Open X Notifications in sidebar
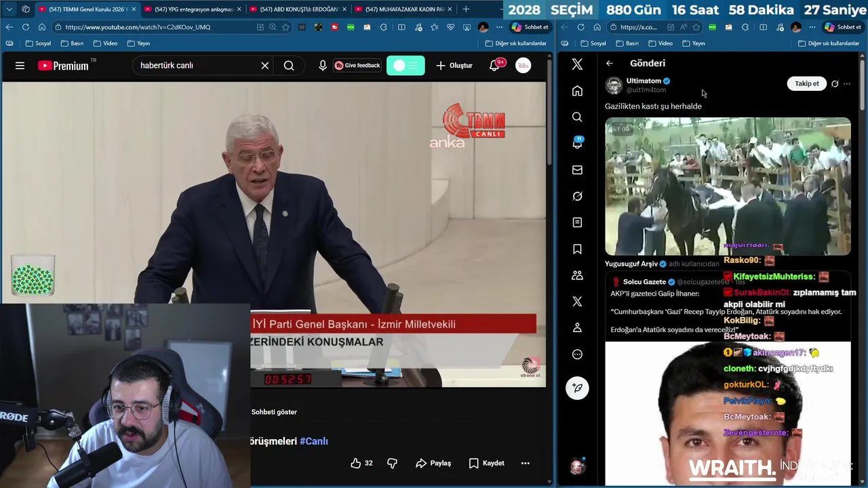The image size is (868, 488). 577,143
